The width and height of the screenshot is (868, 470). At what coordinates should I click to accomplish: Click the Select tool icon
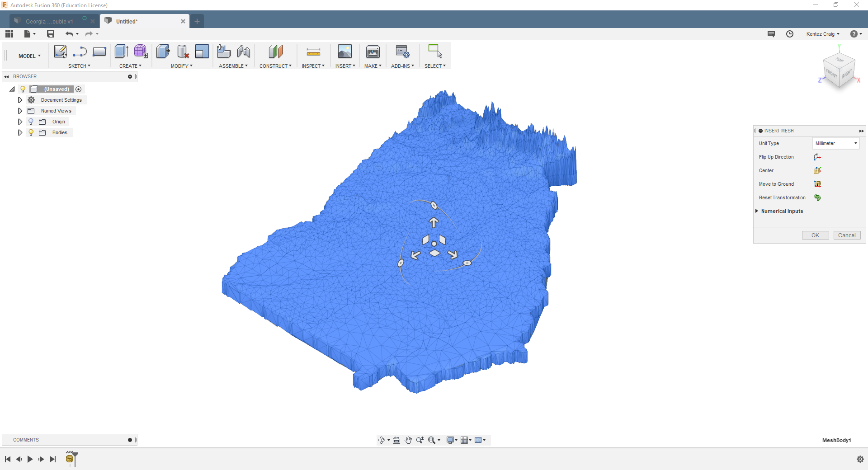[x=435, y=51]
